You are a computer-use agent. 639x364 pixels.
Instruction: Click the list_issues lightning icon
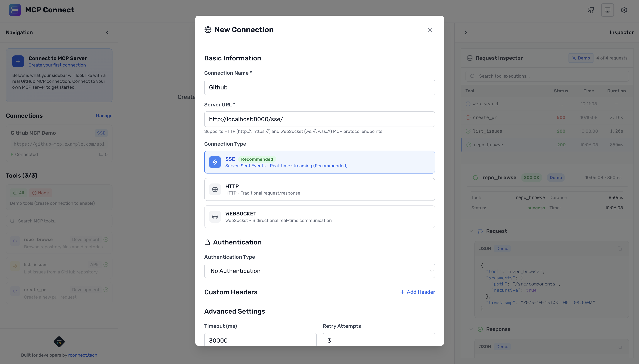[15, 266]
